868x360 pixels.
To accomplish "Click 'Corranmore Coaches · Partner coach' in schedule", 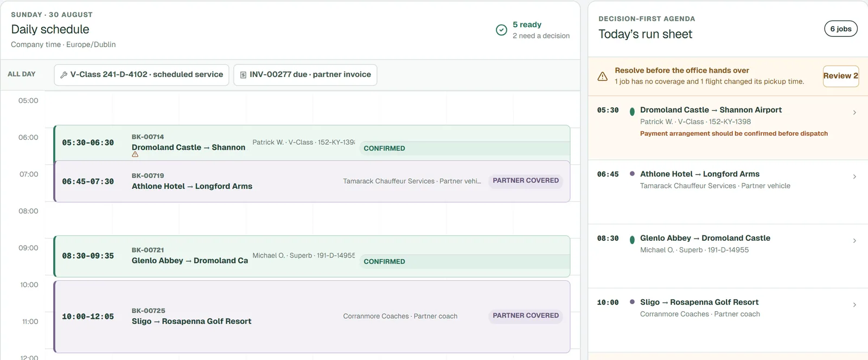I will (400, 316).
